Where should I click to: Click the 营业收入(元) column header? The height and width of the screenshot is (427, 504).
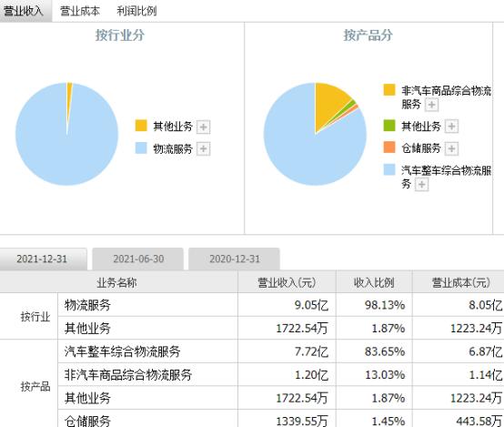point(287,283)
